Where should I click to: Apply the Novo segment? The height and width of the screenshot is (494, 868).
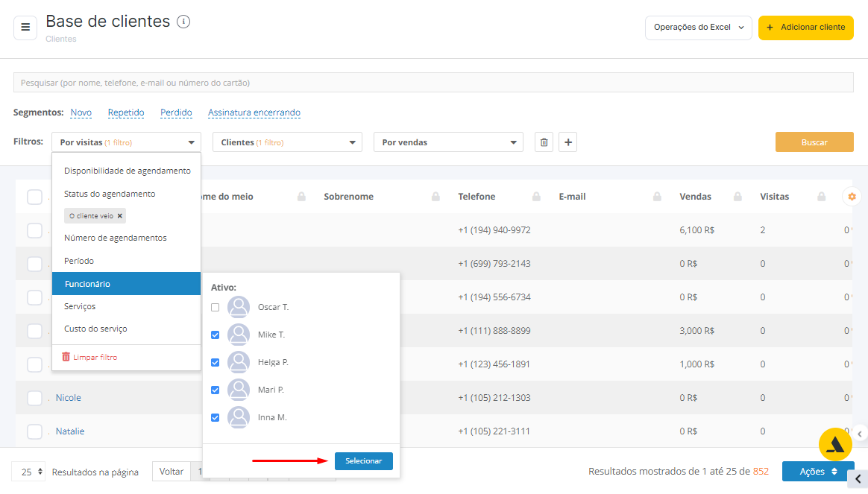coord(81,113)
